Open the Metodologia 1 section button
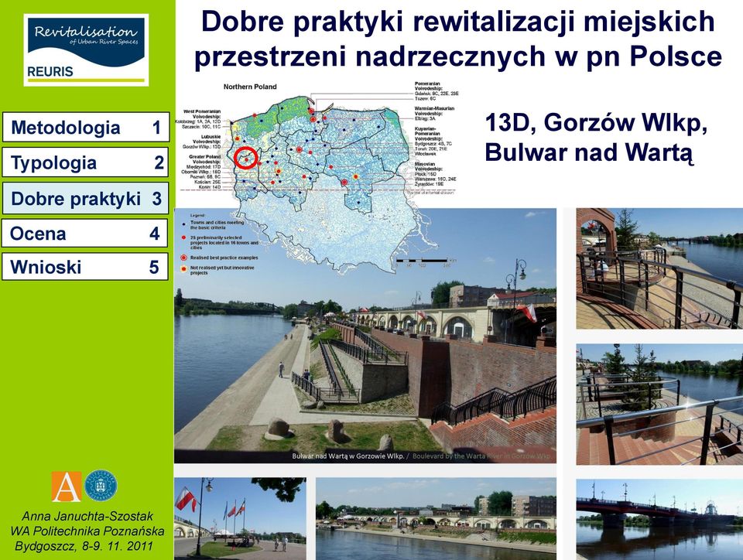This screenshot has height=560, width=743. pyautogui.click(x=86, y=127)
